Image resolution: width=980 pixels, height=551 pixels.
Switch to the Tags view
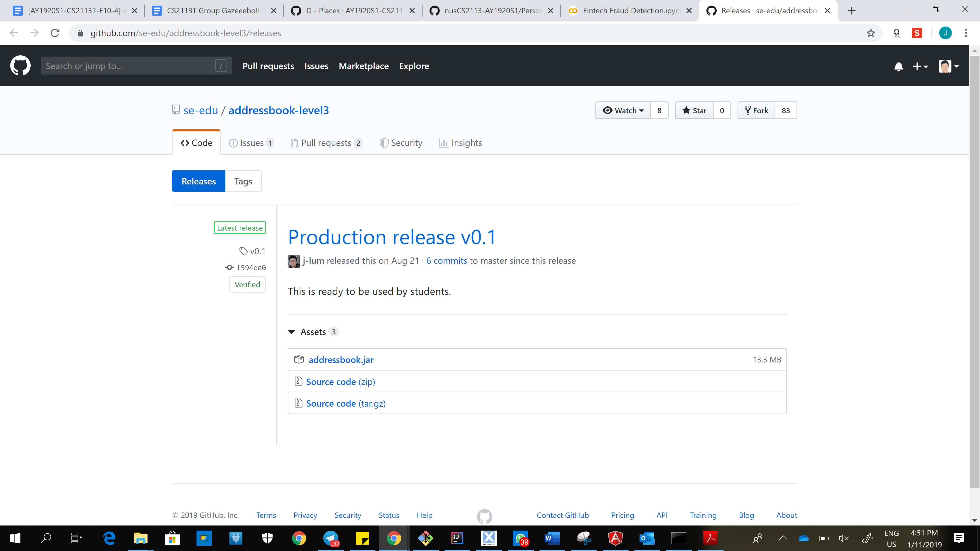pos(243,181)
